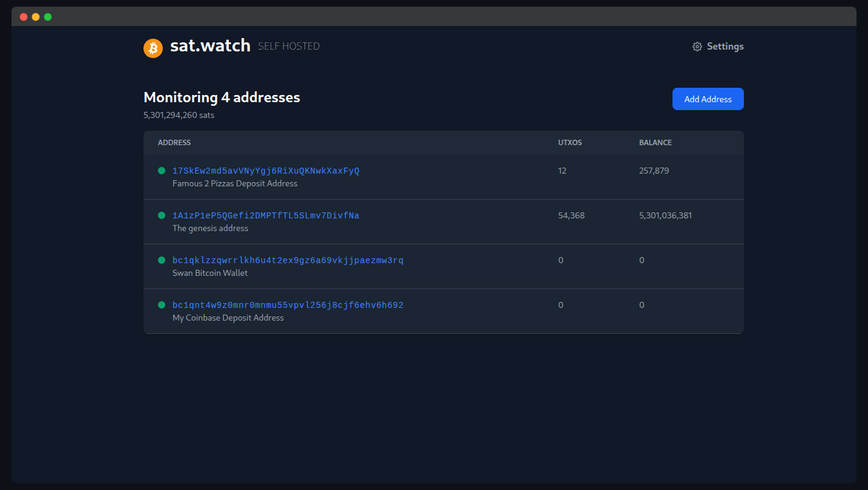Open the bc1qklzzqwrrlkh6u4t2ex9gz6a69vkjjpaezmw3rq address
The width and height of the screenshot is (868, 490).
288,261
